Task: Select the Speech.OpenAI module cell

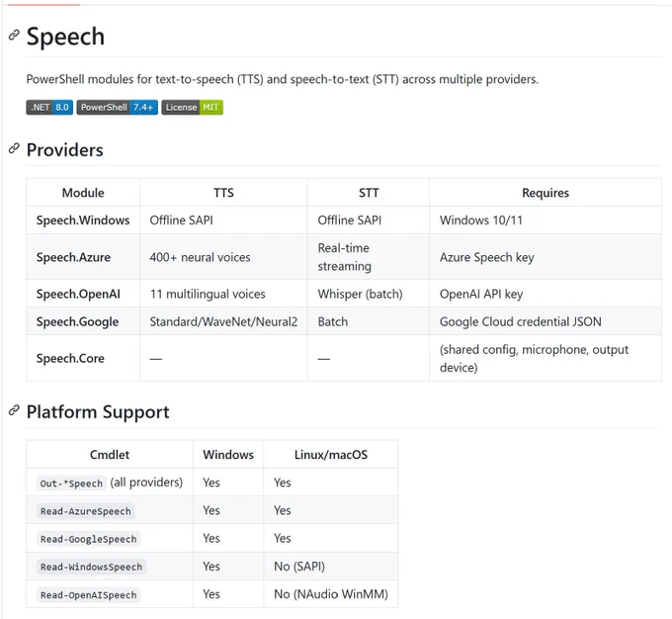Action: click(x=83, y=294)
